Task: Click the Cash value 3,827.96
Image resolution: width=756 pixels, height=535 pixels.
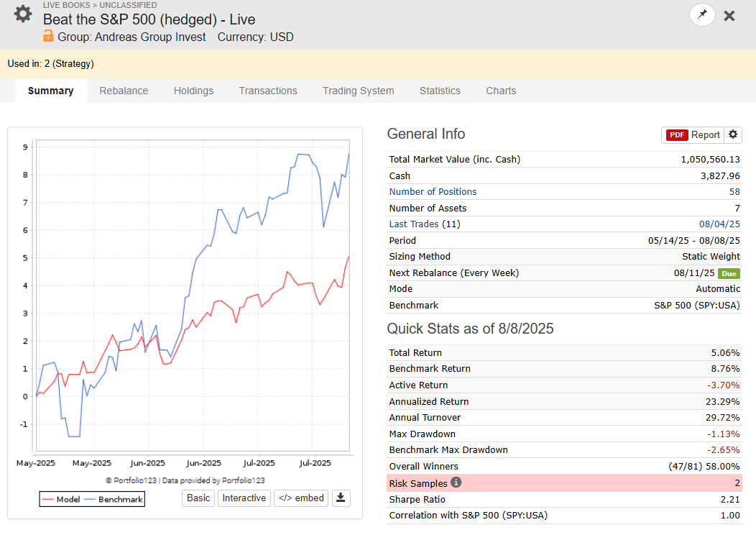Action: [x=720, y=176]
